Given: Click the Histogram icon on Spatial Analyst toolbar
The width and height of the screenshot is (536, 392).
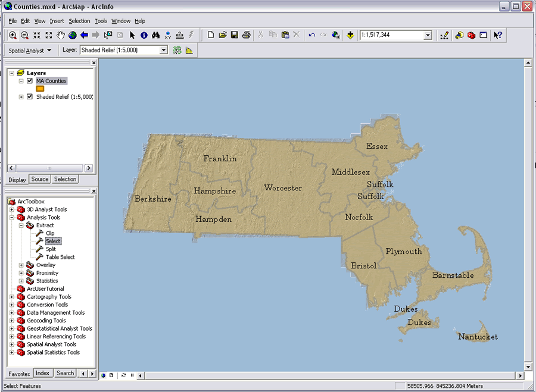Looking at the screenshot, I should [x=189, y=51].
